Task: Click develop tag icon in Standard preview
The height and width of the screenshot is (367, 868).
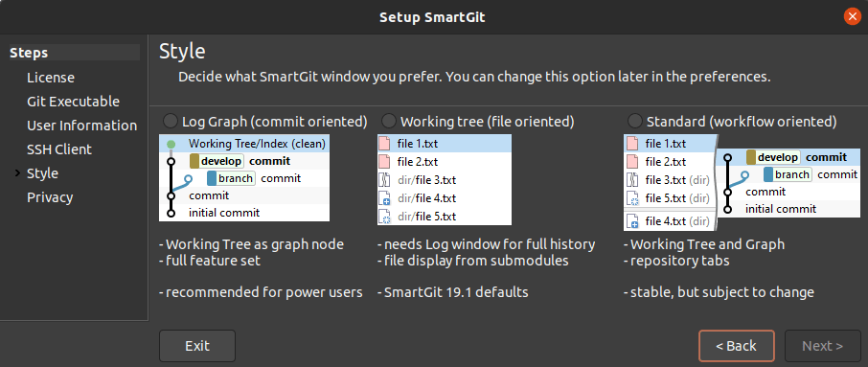Action: [751, 157]
